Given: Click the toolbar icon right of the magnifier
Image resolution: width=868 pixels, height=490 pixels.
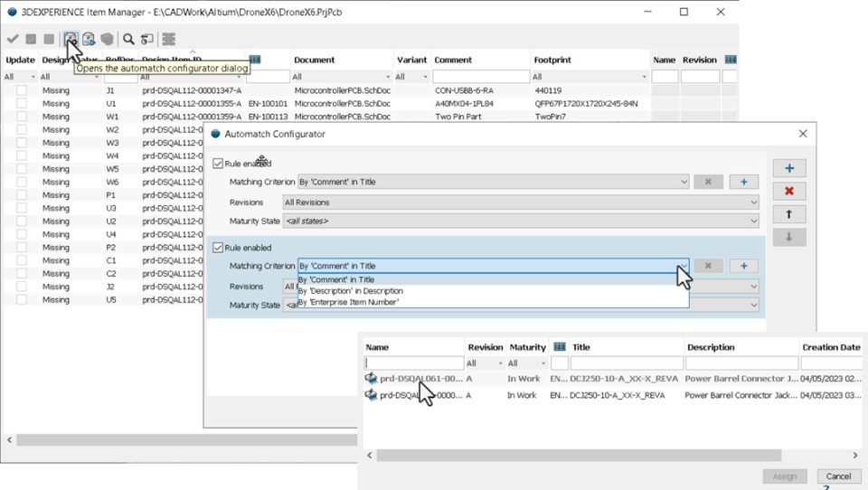Looking at the screenshot, I should 146,39.
